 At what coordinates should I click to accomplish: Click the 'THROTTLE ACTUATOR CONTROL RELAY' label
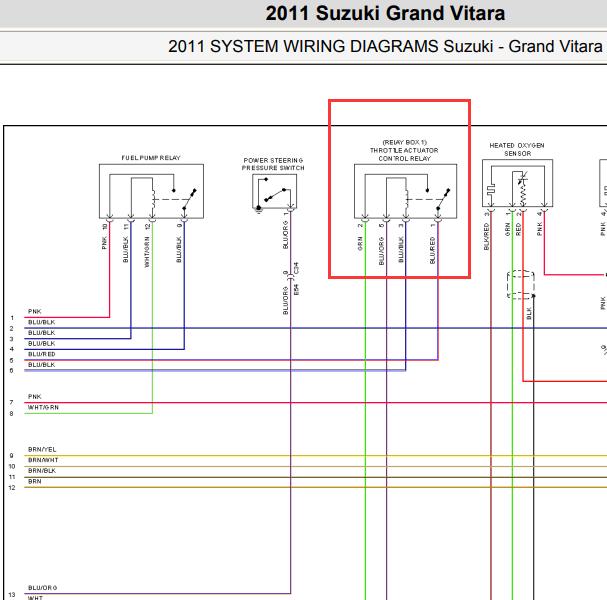404,154
